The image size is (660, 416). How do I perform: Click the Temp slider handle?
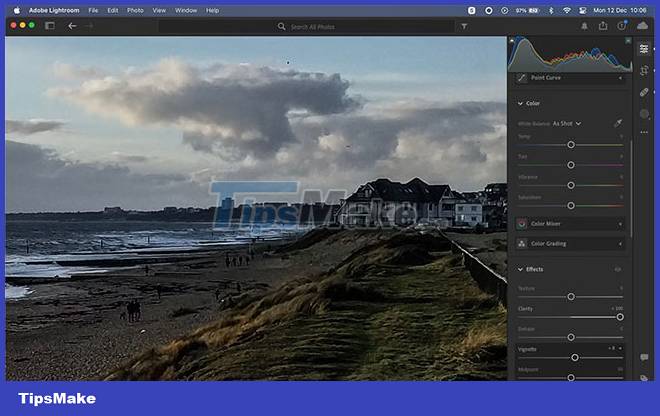click(571, 145)
